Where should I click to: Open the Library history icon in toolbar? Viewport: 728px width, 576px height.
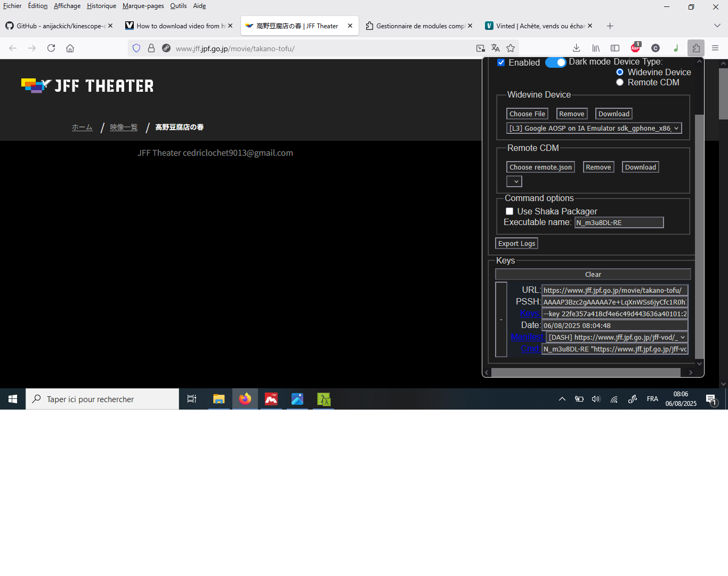tap(596, 48)
